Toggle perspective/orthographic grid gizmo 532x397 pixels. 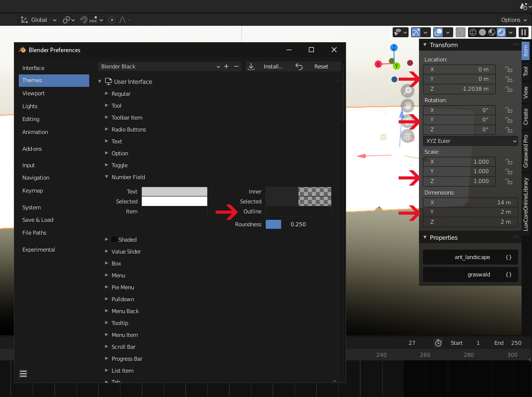coord(408,136)
